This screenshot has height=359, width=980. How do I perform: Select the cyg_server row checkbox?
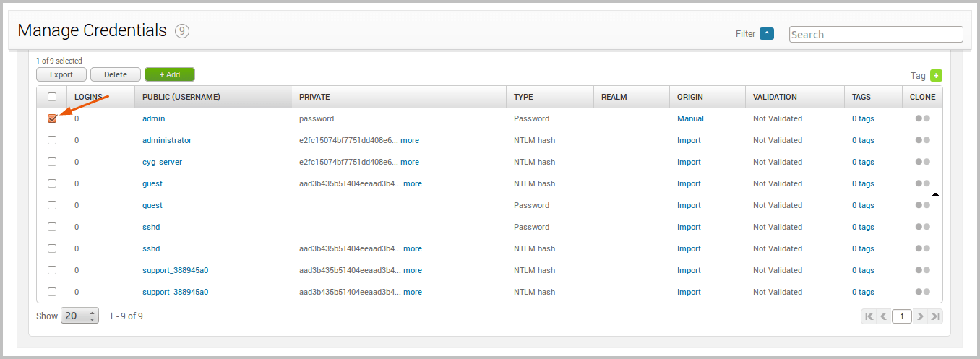point(52,162)
